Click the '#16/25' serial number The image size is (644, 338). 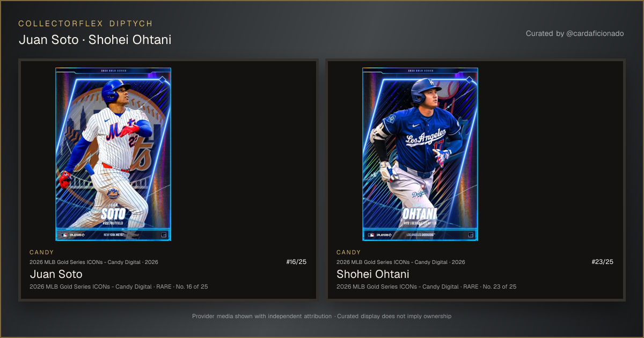click(296, 262)
